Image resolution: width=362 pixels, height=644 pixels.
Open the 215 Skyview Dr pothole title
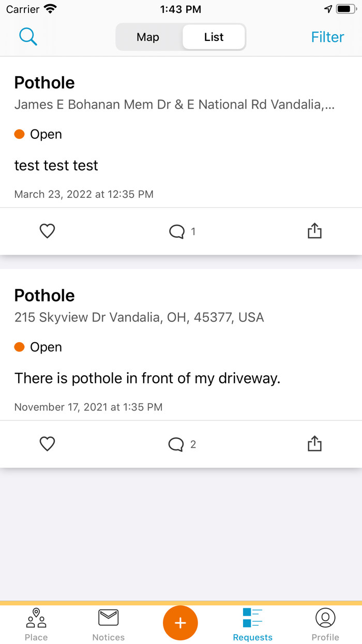click(44, 295)
